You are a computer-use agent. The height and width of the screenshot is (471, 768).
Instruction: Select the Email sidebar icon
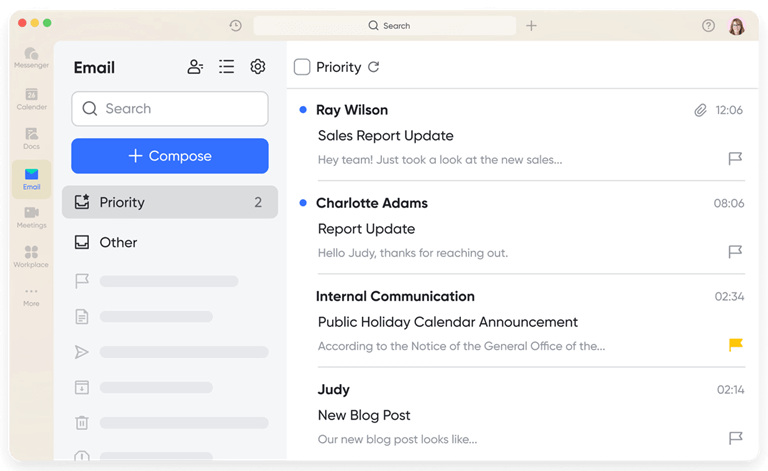pyautogui.click(x=31, y=179)
